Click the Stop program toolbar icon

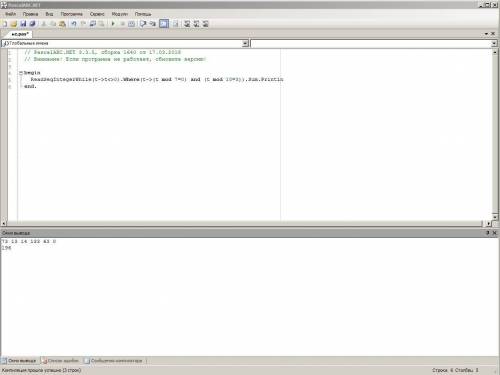pyautogui.click(x=122, y=24)
